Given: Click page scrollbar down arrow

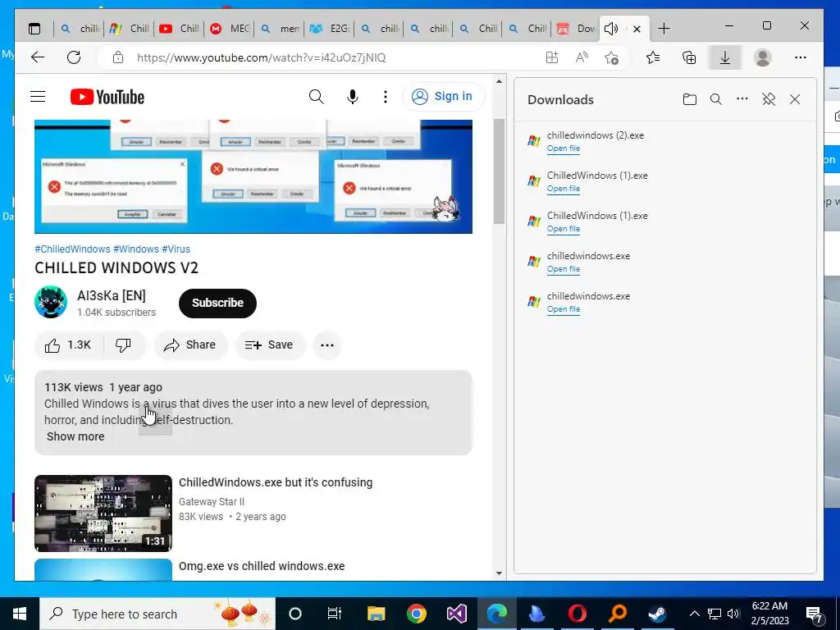Looking at the screenshot, I should click(499, 573).
